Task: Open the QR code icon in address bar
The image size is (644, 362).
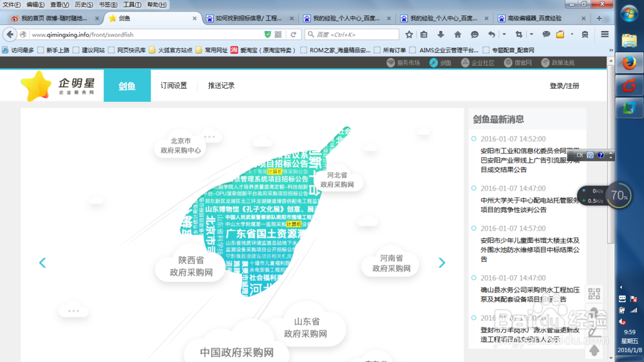Action: [x=278, y=35]
